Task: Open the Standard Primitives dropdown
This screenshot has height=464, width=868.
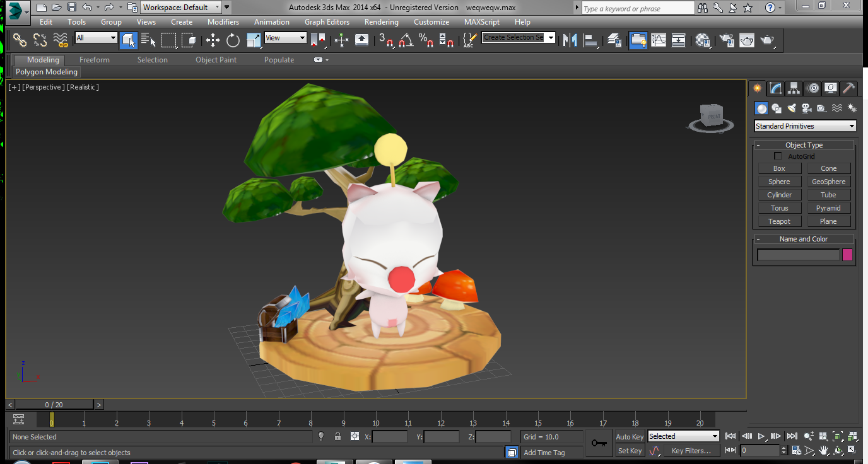Action: [x=805, y=126]
